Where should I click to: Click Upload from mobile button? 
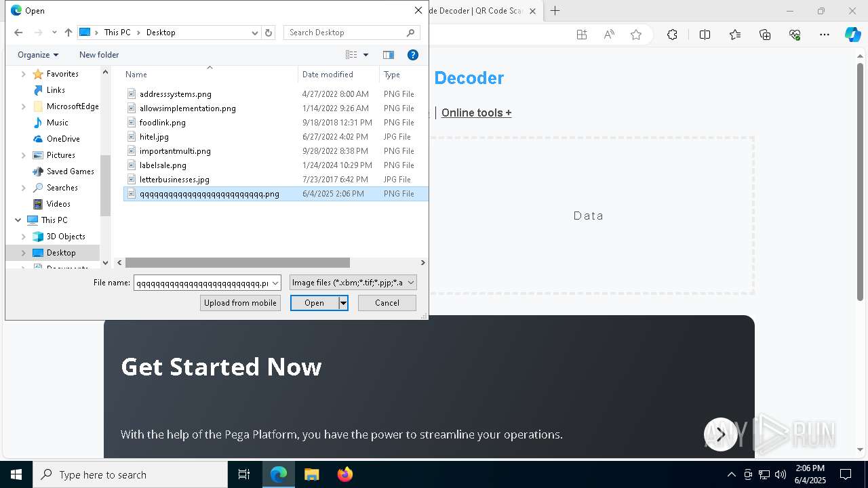(240, 303)
